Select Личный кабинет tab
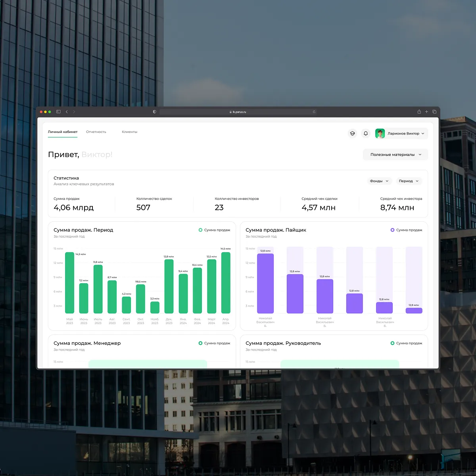 tap(63, 132)
